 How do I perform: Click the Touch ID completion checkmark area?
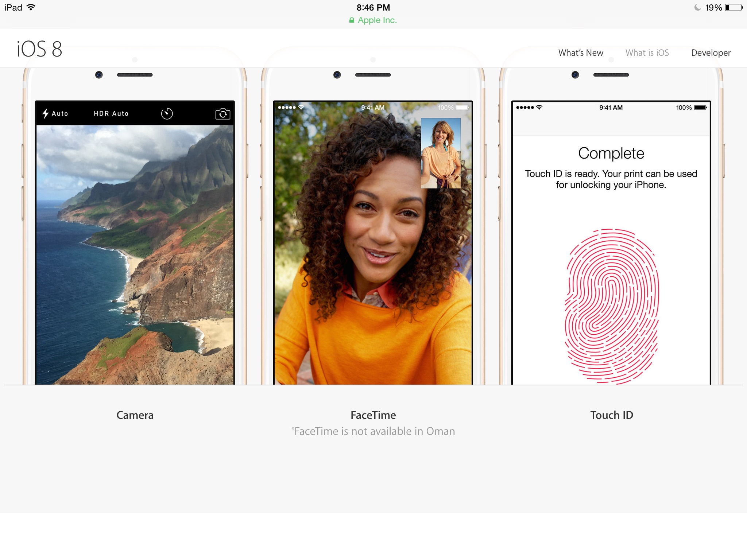click(611, 154)
